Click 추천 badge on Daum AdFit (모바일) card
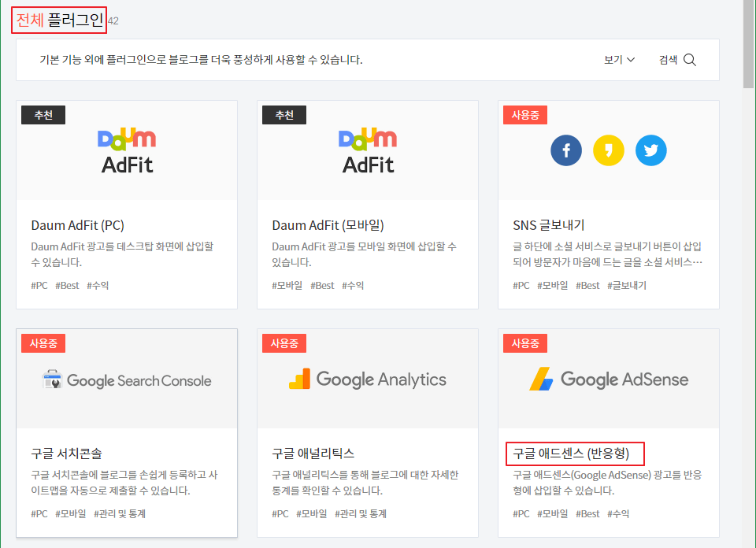The width and height of the screenshot is (756, 548). 284,115
